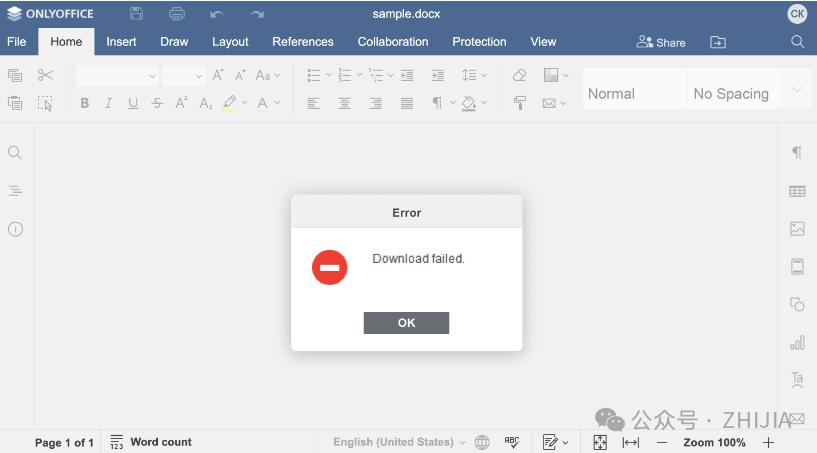Decrement font size with the A down icon
Viewport: 817px width, 453px height.
tap(240, 76)
